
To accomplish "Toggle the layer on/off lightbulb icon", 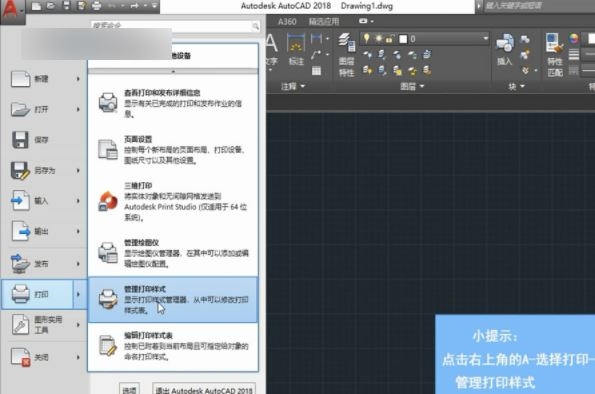I will click(x=367, y=38).
